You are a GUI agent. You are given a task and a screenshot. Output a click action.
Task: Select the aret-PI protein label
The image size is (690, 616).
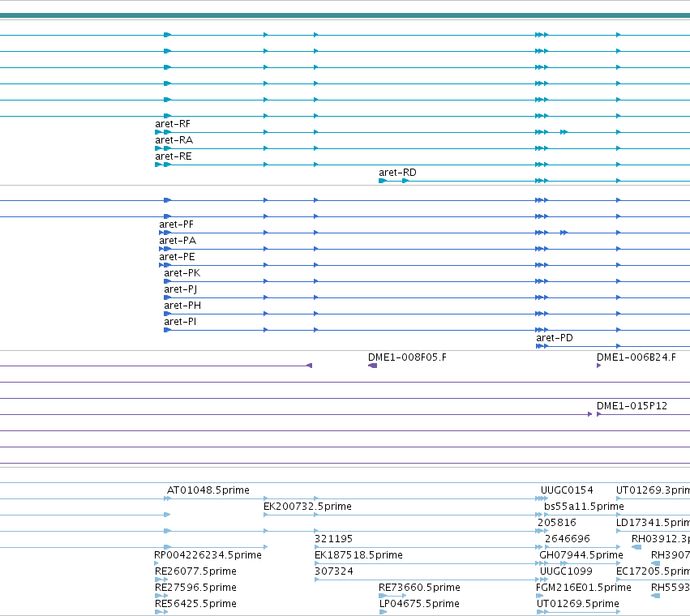pyautogui.click(x=180, y=322)
